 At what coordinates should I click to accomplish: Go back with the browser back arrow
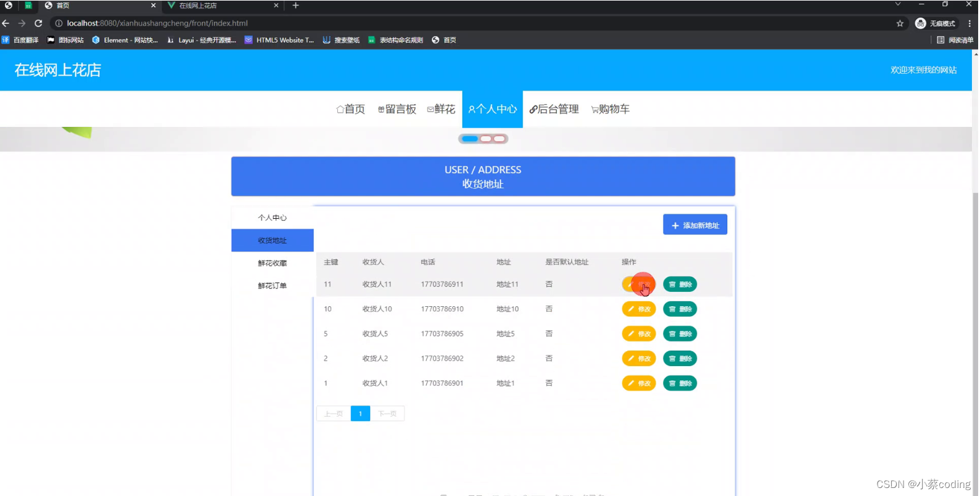[6, 23]
